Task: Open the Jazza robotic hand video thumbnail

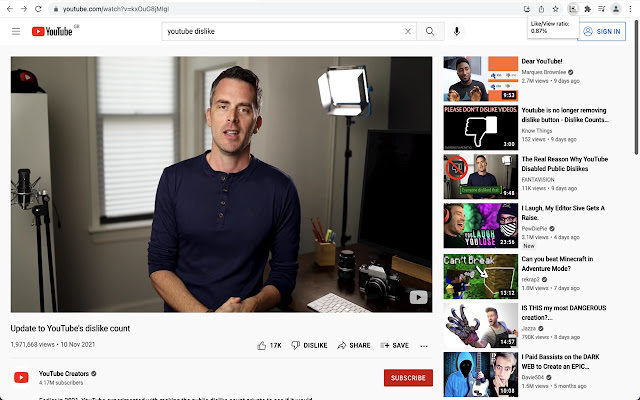Action: click(480, 325)
